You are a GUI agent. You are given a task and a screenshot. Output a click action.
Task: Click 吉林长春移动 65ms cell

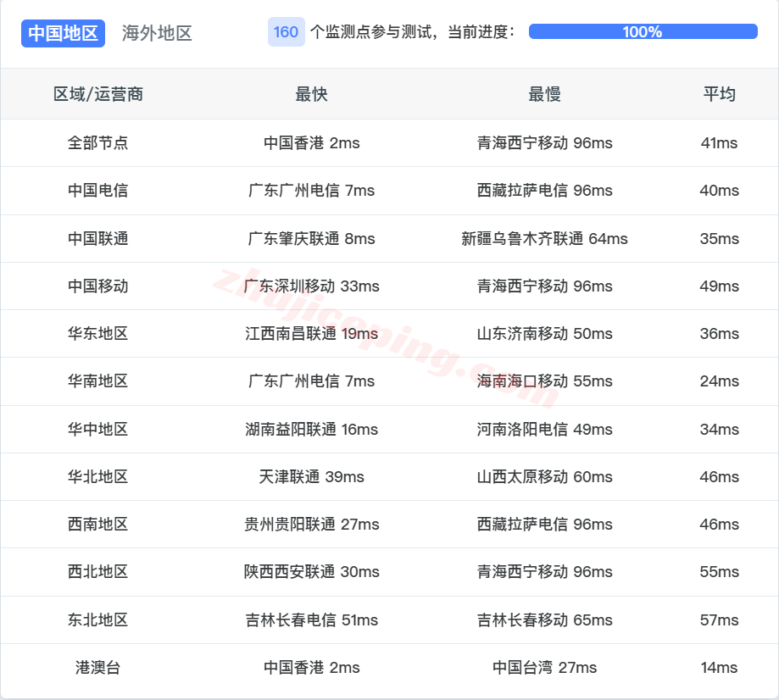544,620
